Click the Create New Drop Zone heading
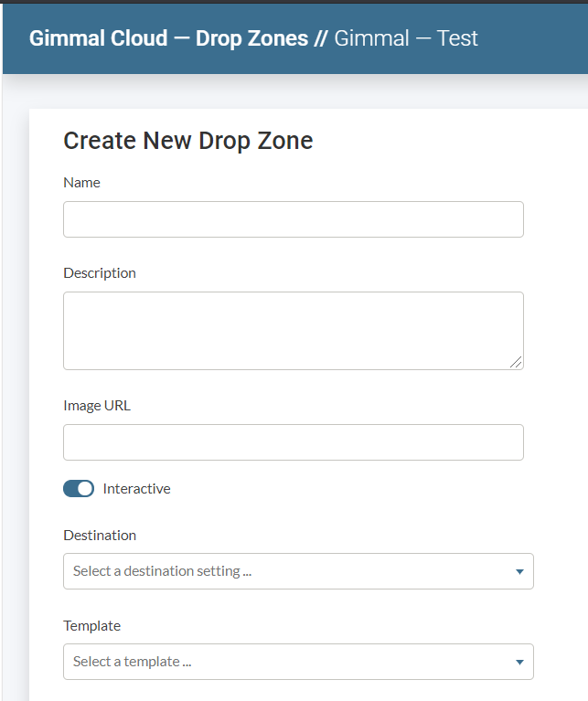The height and width of the screenshot is (701, 588). coord(187,140)
